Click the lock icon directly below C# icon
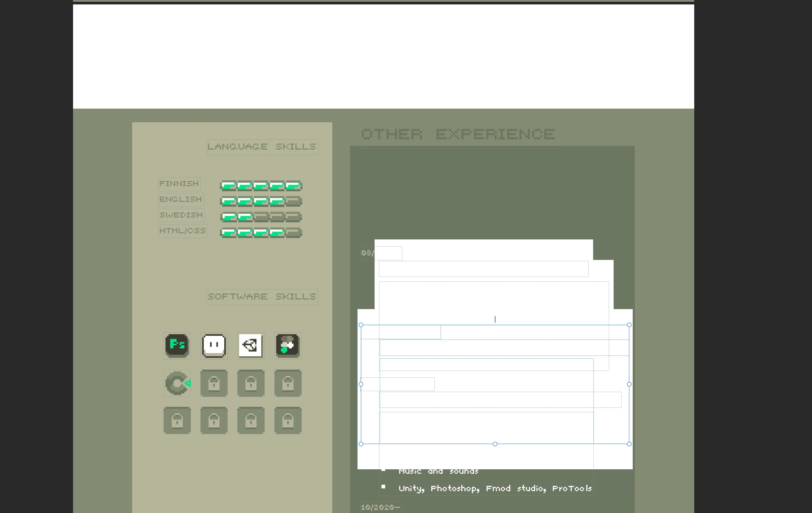The image size is (812, 513). coord(177,420)
